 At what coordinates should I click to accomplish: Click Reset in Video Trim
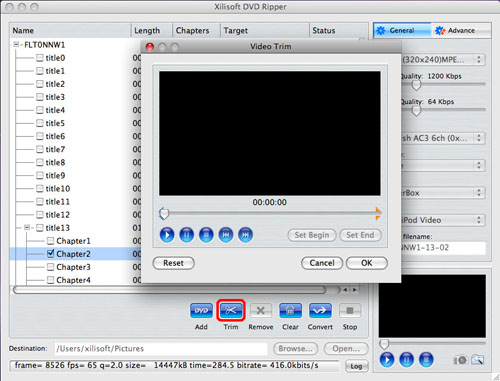tap(173, 263)
